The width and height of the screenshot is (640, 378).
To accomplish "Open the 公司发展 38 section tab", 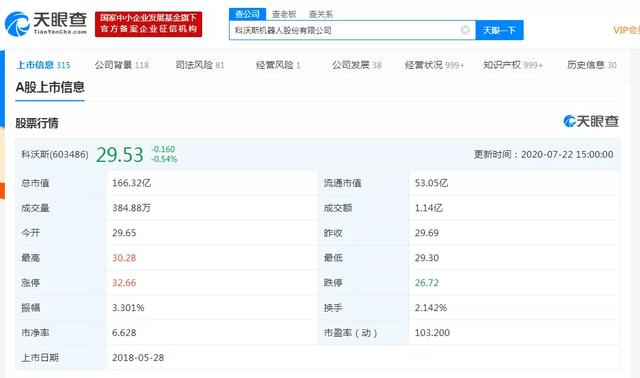I will (357, 65).
